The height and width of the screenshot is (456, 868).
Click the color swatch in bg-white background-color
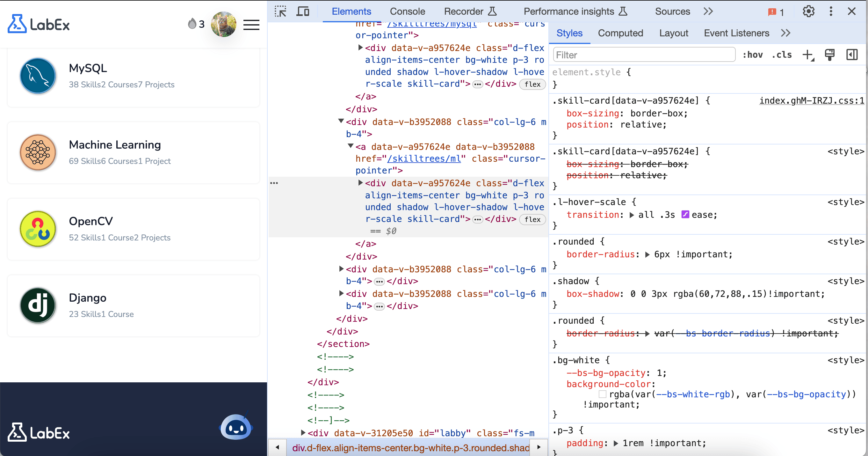click(603, 394)
